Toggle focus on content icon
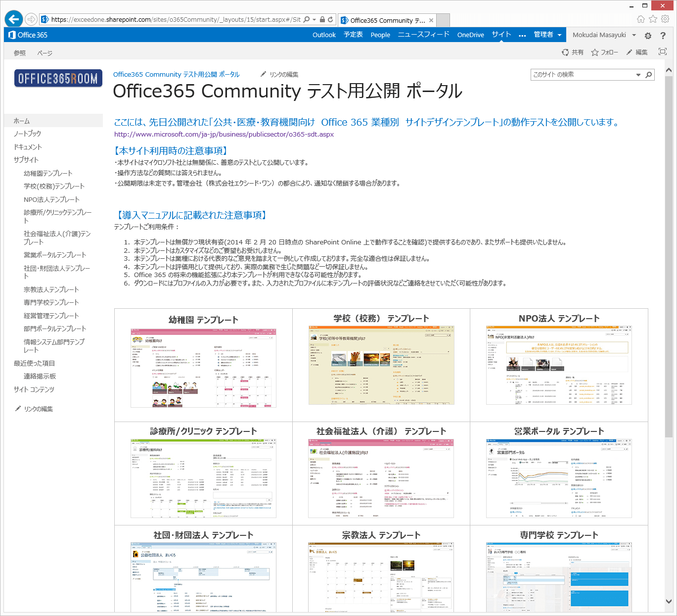This screenshot has width=677, height=616. click(663, 51)
